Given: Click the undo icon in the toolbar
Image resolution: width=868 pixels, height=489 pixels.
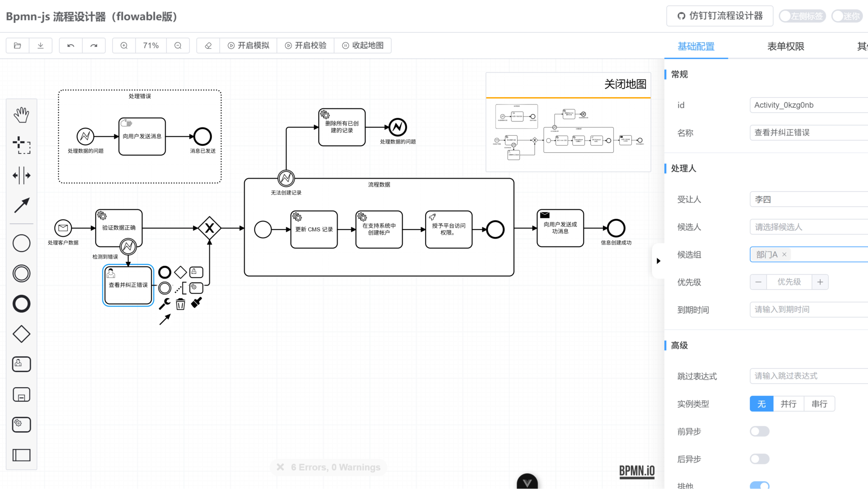Looking at the screenshot, I should (70, 45).
